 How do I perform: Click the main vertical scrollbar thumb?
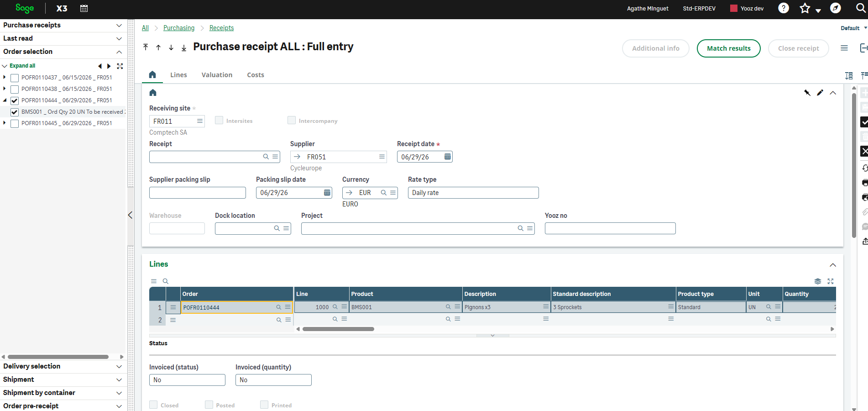point(854,165)
